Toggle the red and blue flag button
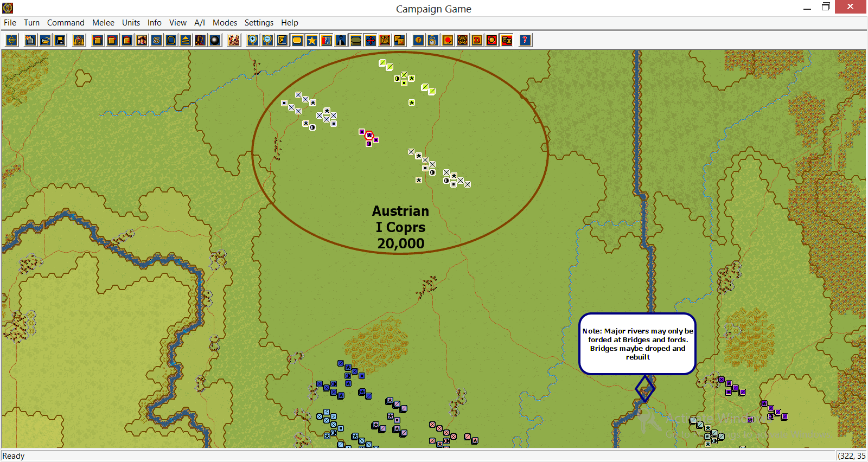Image resolution: width=868 pixels, height=462 pixels. [326, 40]
